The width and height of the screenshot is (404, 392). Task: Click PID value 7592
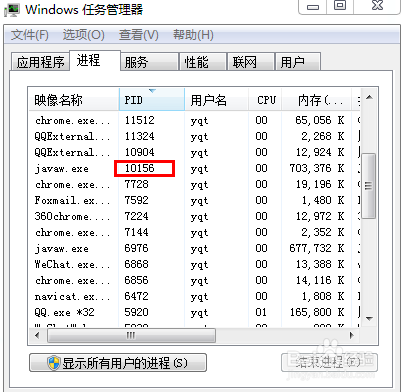(x=136, y=200)
